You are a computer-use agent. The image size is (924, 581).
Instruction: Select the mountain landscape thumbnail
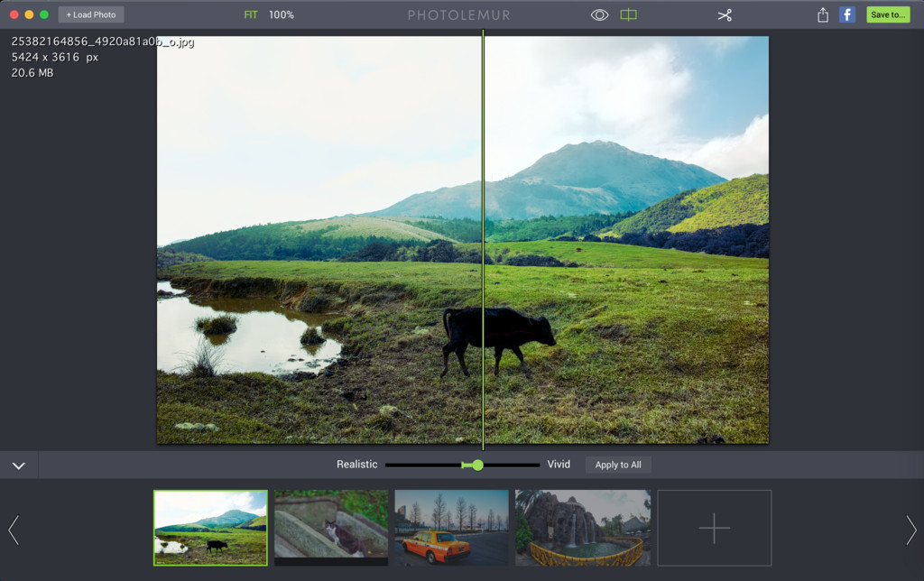[x=210, y=528]
